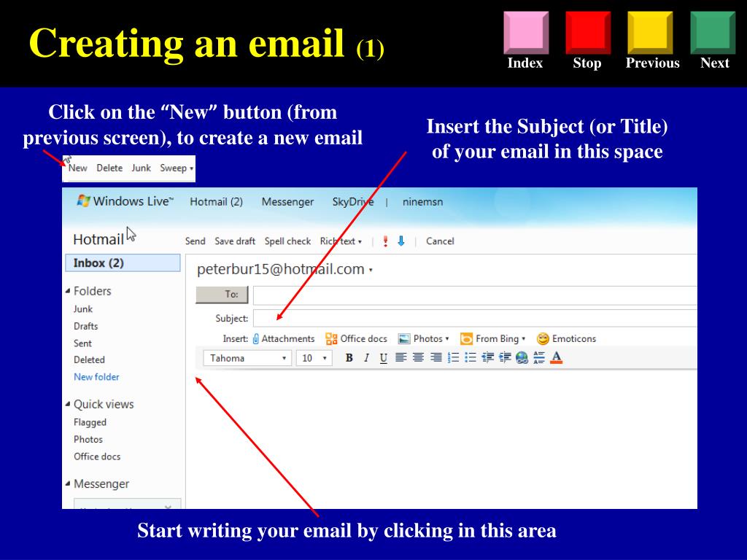This screenshot has width=747, height=560.
Task: Insert a numbered list
Action: click(x=453, y=357)
